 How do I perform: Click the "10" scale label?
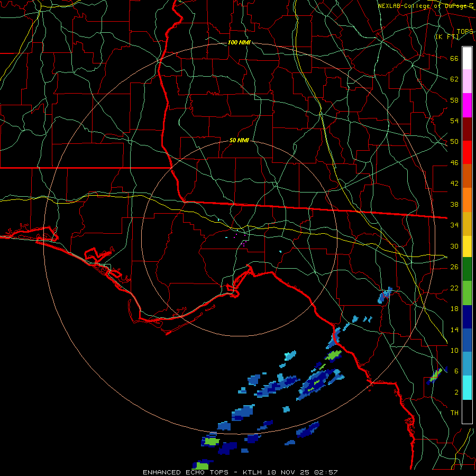pyautogui.click(x=454, y=350)
